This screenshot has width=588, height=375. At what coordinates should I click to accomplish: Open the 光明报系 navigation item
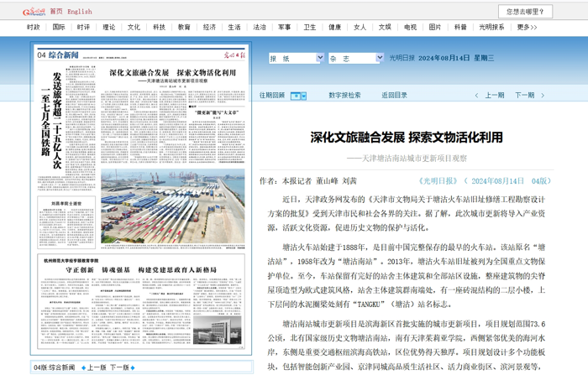point(491,28)
